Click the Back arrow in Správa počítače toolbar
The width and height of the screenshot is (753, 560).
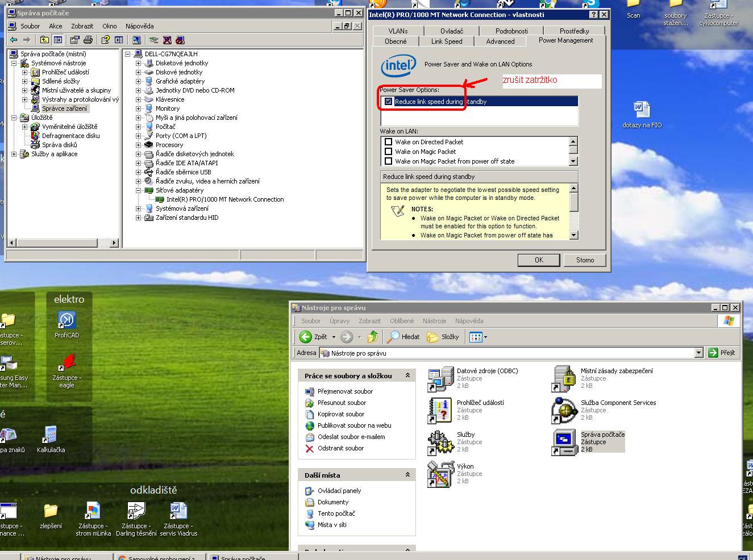coord(14,40)
